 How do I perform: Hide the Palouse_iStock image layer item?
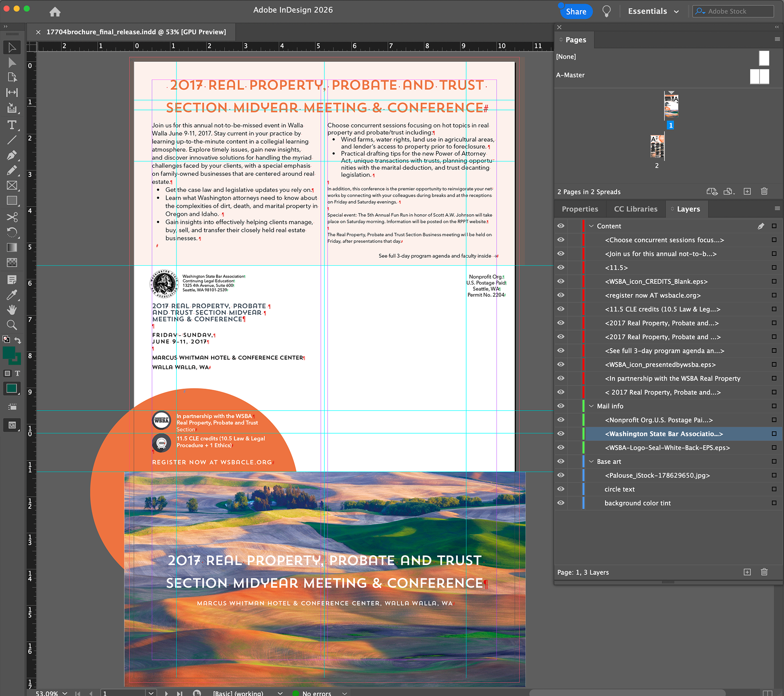[561, 475]
